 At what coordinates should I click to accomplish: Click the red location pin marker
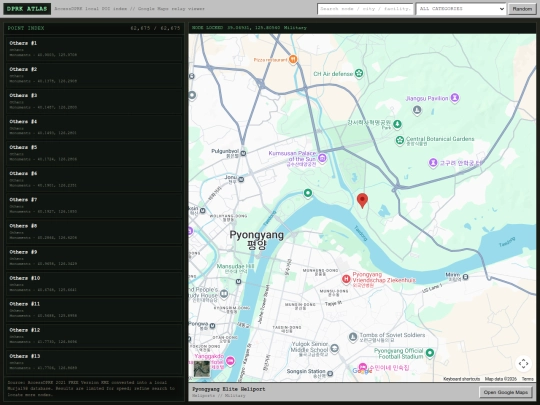click(x=362, y=200)
